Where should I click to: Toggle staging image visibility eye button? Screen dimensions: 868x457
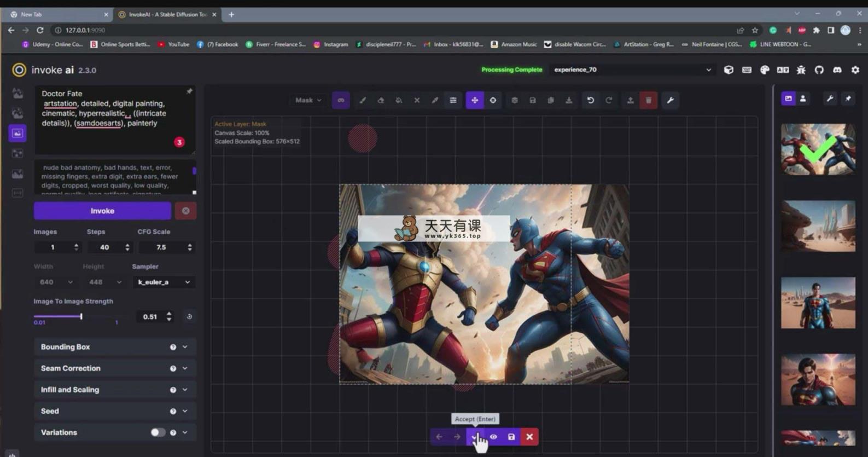(x=493, y=437)
